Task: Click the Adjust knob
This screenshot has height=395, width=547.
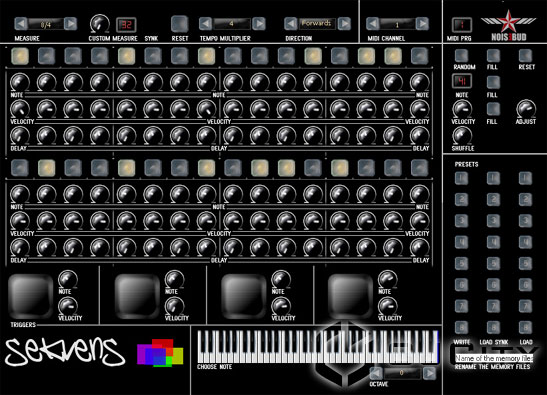Action: coord(525,109)
